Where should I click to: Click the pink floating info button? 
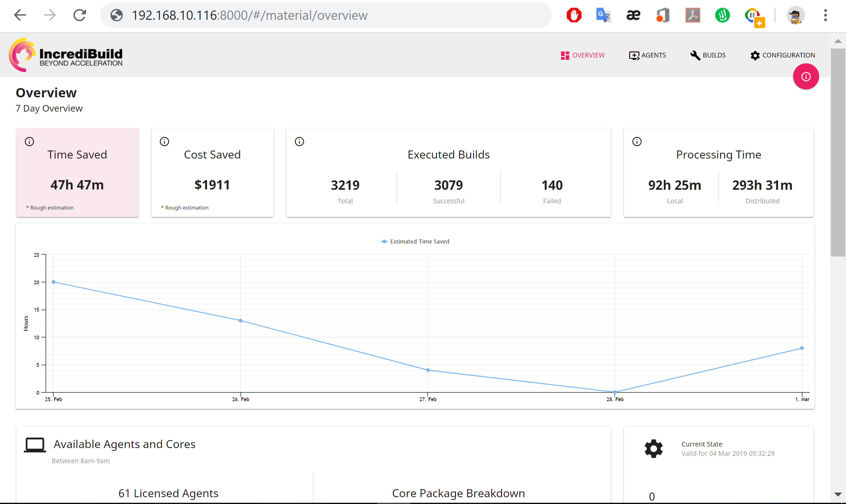(805, 77)
